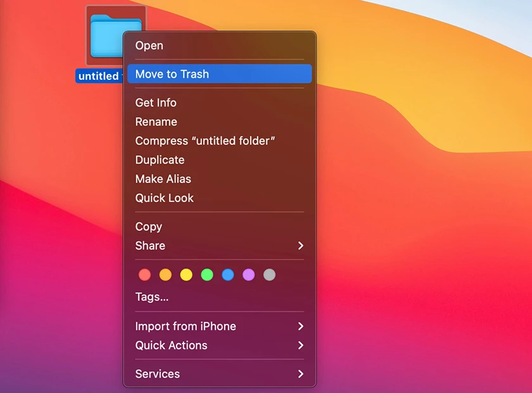The height and width of the screenshot is (393, 532).
Task: Choose Rename in the context menu
Action: tap(220, 122)
